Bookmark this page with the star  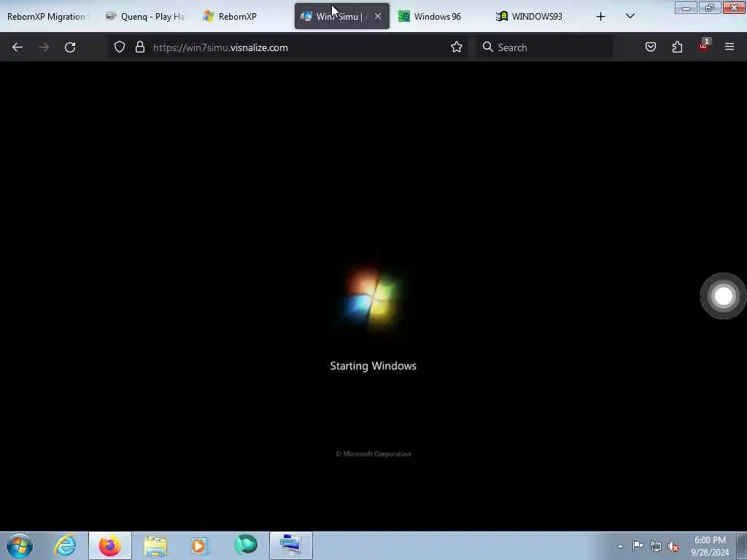click(x=457, y=47)
